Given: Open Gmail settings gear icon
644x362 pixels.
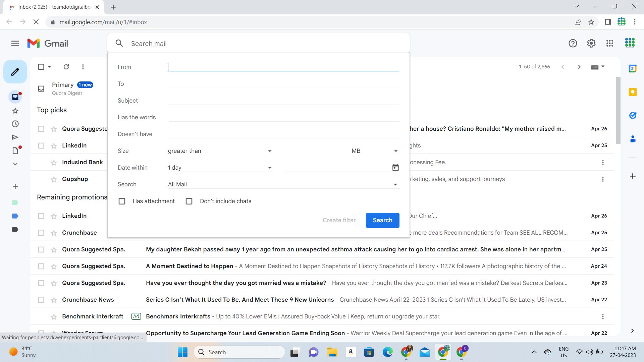Looking at the screenshot, I should (x=591, y=43).
